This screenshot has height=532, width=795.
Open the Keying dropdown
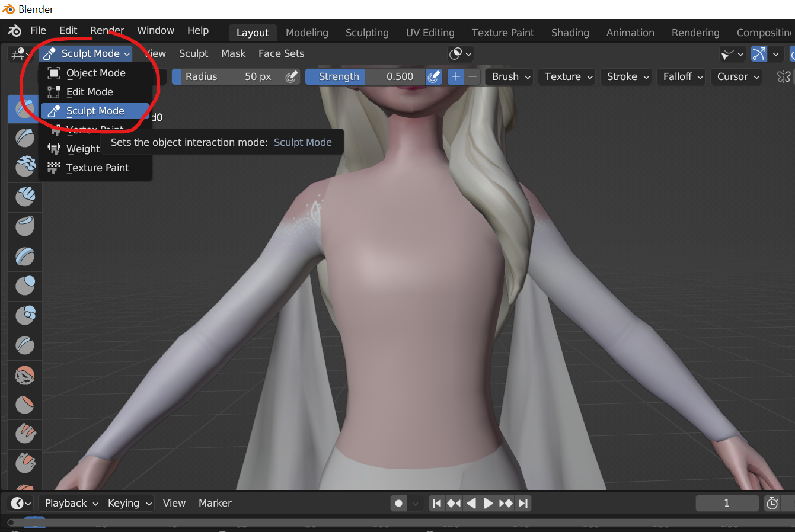pyautogui.click(x=129, y=503)
